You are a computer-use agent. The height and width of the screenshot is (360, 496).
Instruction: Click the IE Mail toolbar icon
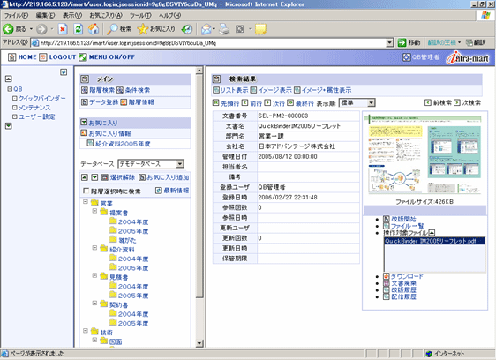click(x=207, y=29)
